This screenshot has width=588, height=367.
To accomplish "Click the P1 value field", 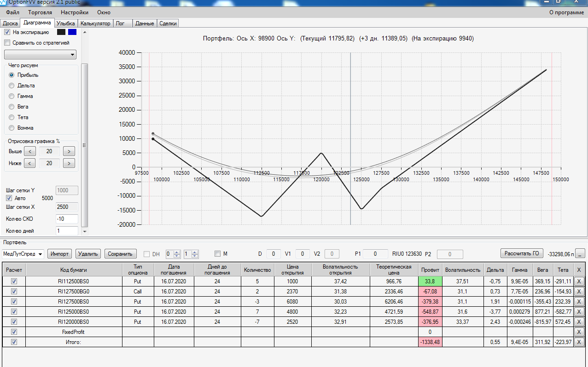I will click(x=375, y=254).
